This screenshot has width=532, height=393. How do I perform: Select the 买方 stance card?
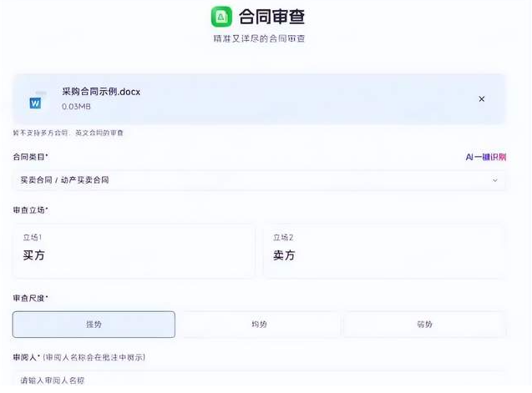[134, 249]
